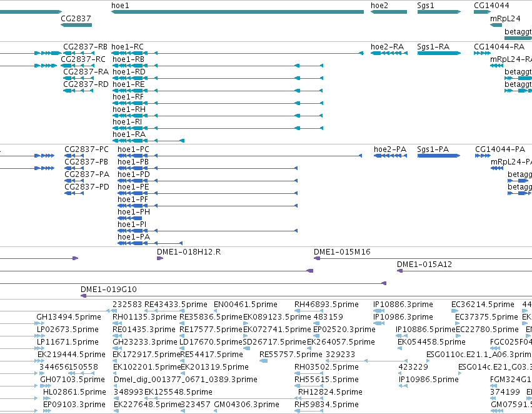This screenshot has width=532, height=414.
Task: Pick protein hoe1-PC
Action: click(133, 149)
